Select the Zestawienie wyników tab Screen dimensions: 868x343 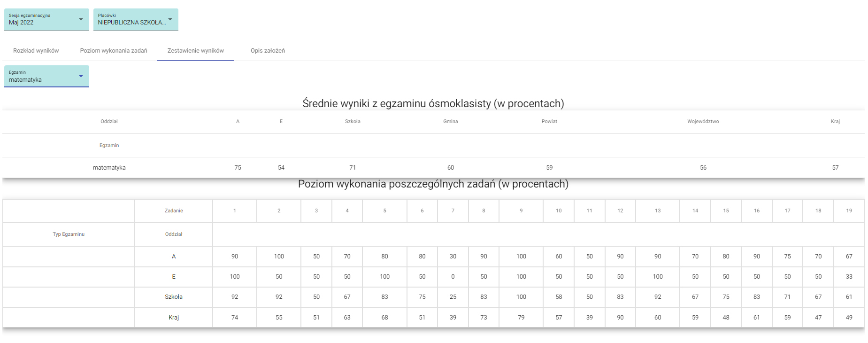pos(196,51)
